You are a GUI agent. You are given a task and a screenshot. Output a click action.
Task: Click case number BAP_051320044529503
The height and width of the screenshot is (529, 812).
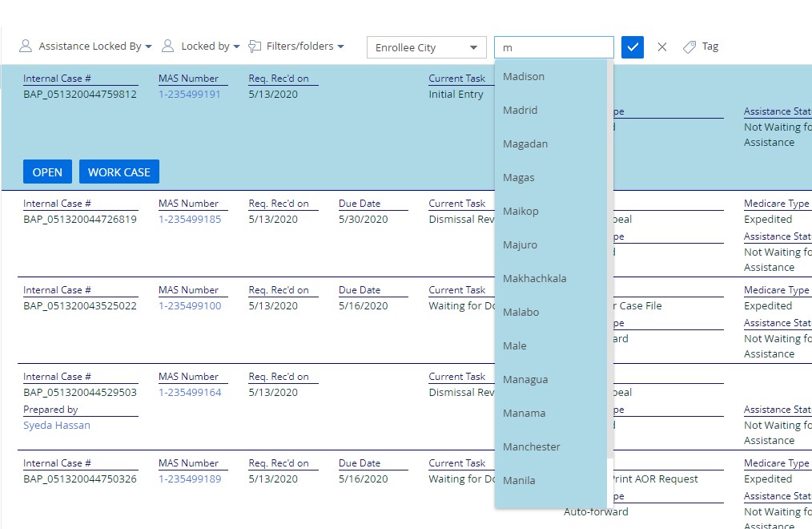click(x=80, y=392)
